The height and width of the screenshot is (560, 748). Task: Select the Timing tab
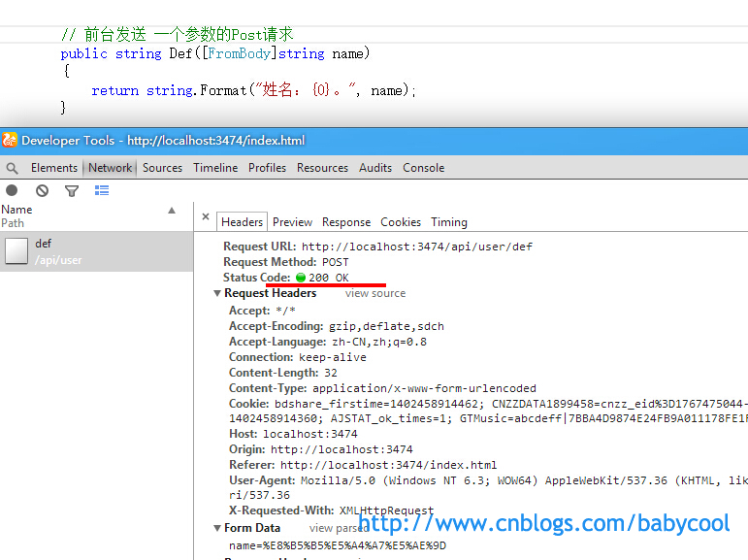pos(449,222)
